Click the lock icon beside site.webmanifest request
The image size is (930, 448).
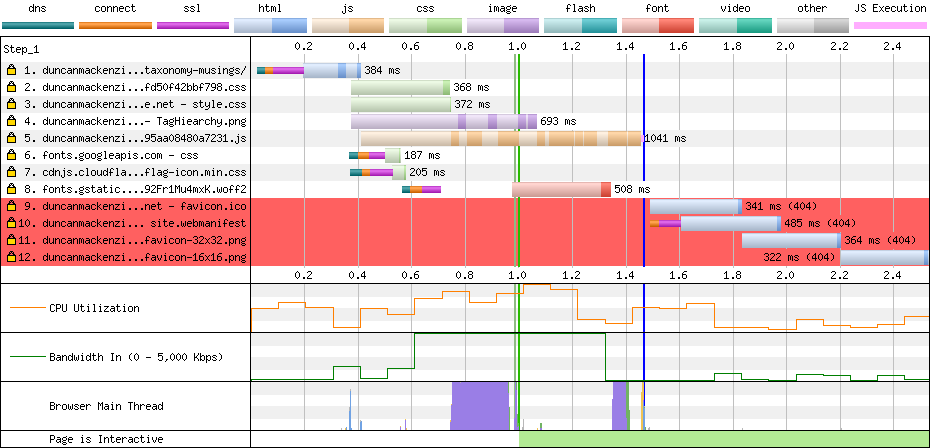pos(11,224)
